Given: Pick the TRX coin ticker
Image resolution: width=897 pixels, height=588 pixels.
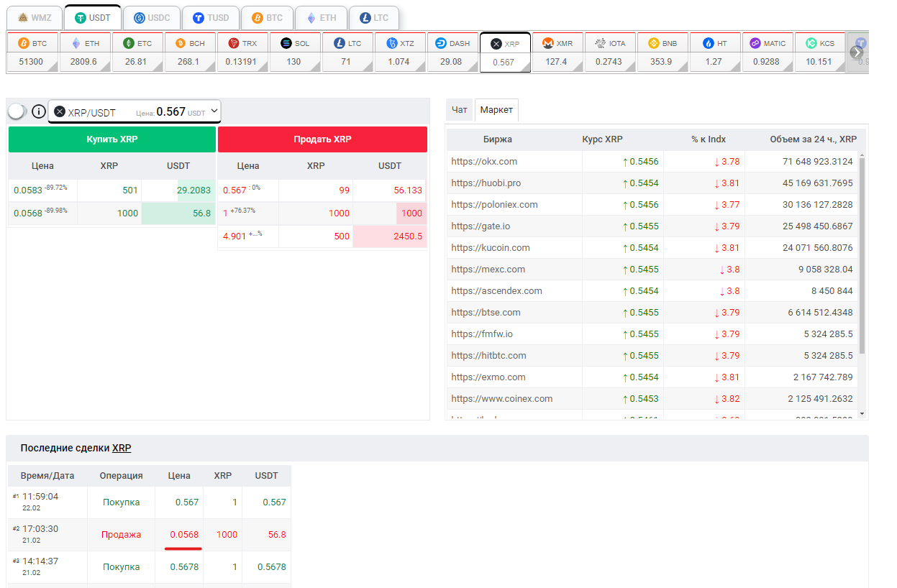Looking at the screenshot, I should (x=242, y=52).
